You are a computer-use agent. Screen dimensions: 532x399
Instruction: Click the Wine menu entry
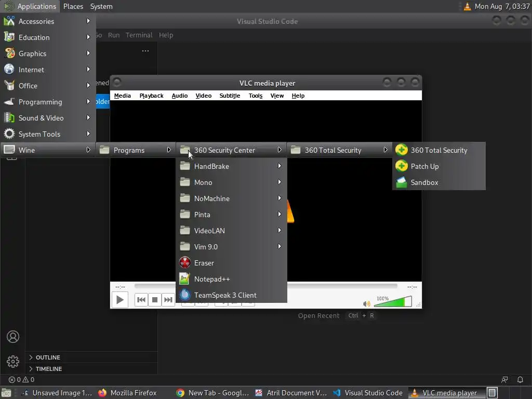click(48, 150)
